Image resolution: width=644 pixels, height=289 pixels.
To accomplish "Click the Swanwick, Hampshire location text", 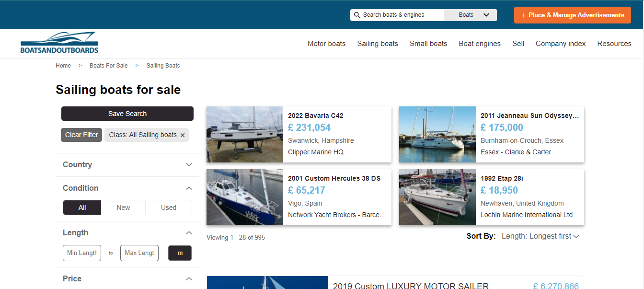I will pyautogui.click(x=321, y=140).
